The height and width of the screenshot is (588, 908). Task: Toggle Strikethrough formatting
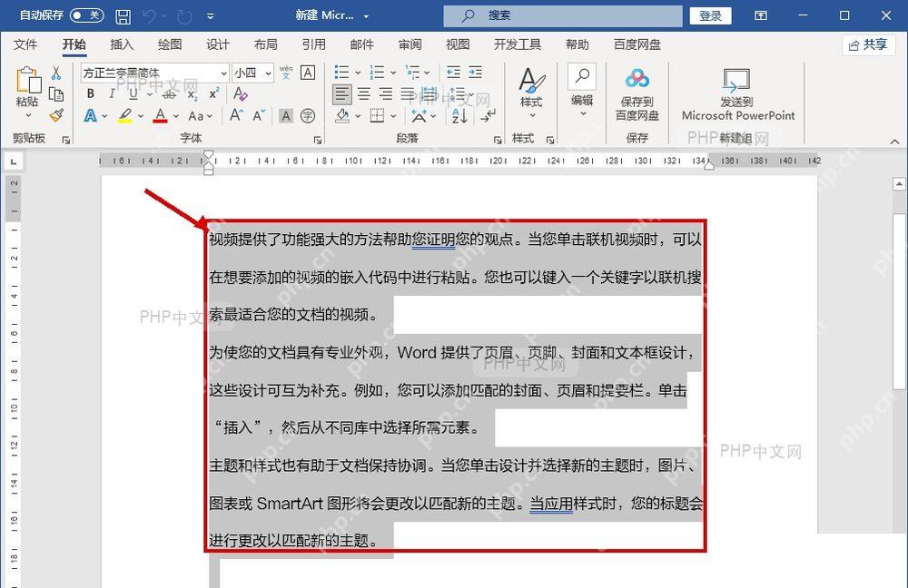[169, 93]
